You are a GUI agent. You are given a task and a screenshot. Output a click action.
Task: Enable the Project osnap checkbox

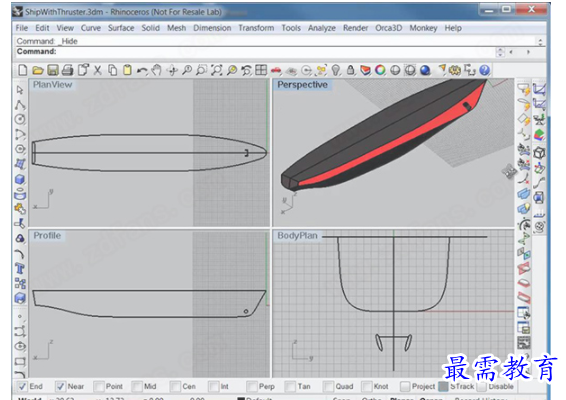(x=404, y=386)
